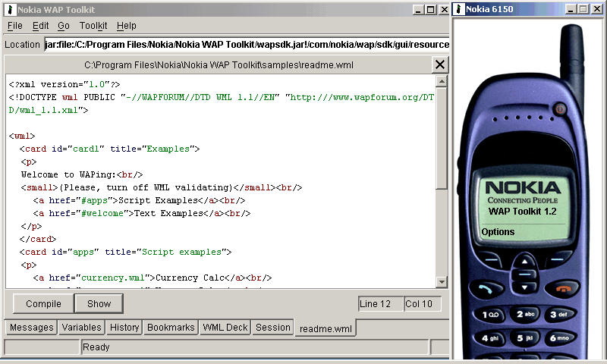Screen dimensions: 607x364
Task: Click the phone's 1 key
Action: [490, 315]
